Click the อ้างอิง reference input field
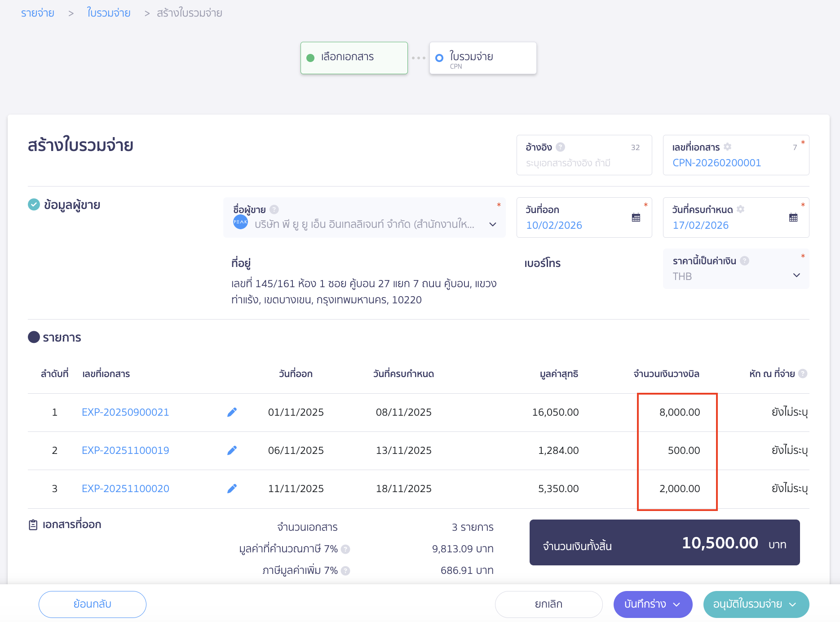 [583, 163]
